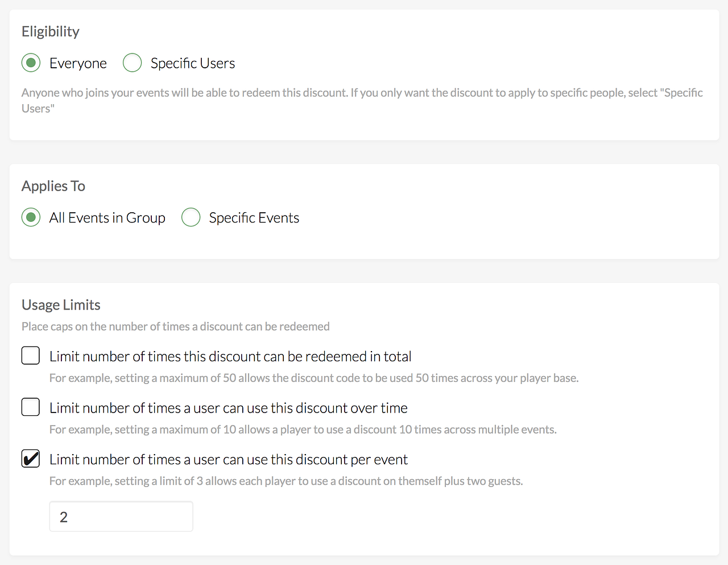Choose the Specific Users radio button
Image resolution: width=728 pixels, height=565 pixels.
pos(132,63)
